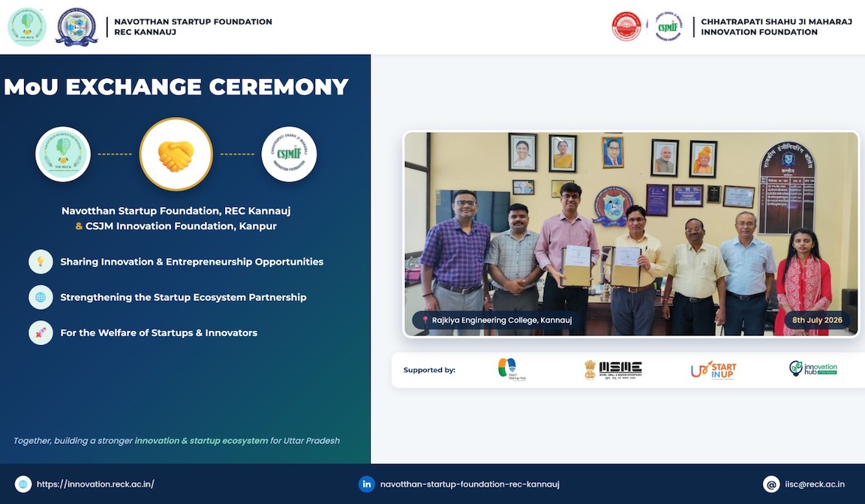The height and width of the screenshot is (504, 865).
Task: Click the rocket icon beside Welfare of Startups
Action: 41,332
